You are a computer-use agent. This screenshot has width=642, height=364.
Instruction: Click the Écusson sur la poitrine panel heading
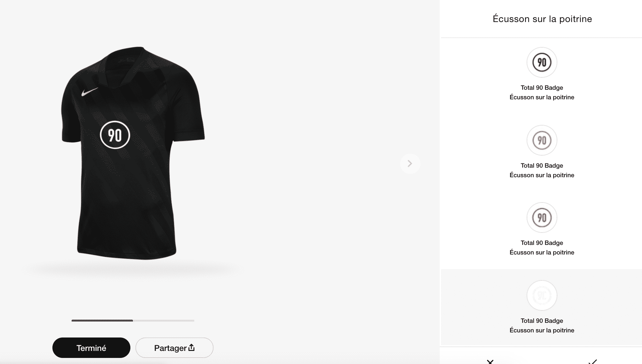tap(542, 19)
